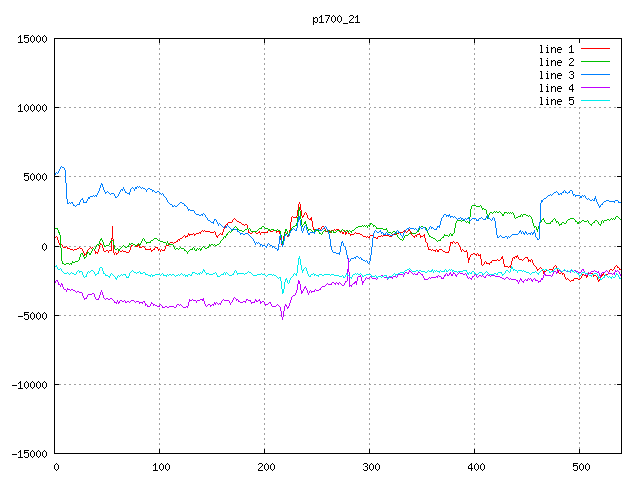
Task: Click the -15000 y-axis tick label
Action: [x=29, y=453]
